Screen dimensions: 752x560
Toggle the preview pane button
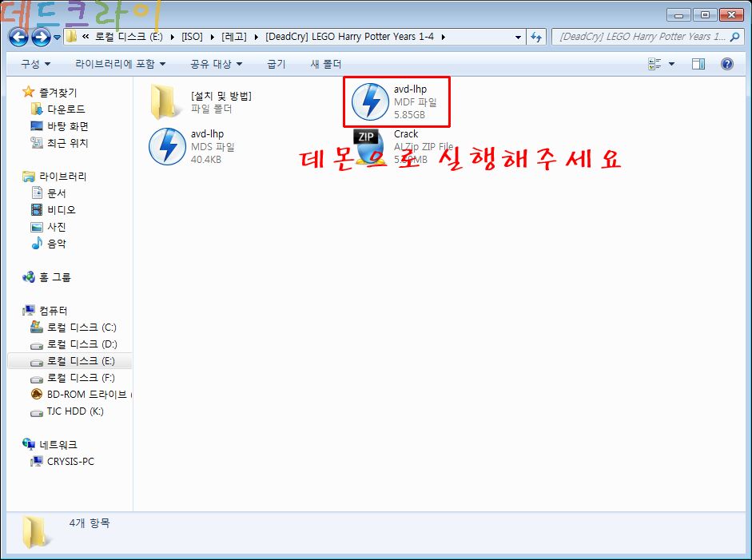pyautogui.click(x=698, y=64)
